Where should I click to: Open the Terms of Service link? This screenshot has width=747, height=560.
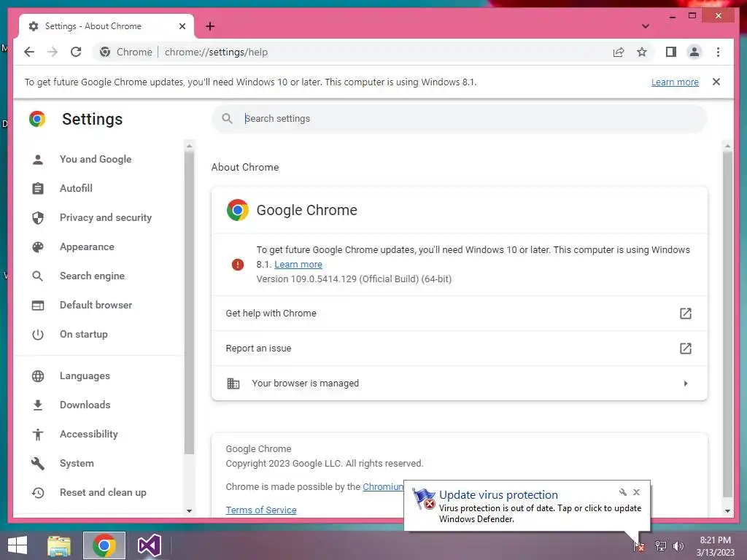[261, 510]
